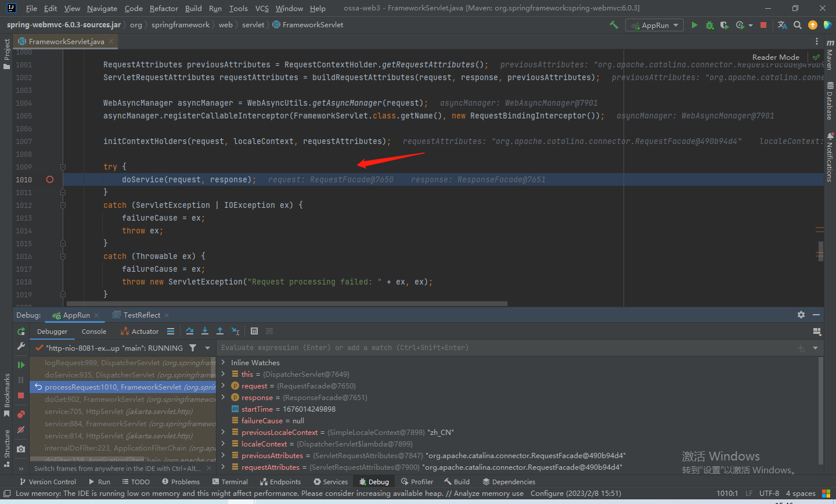Image resolution: width=836 pixels, height=504 pixels.
Task: Click the Run to Cursor icon
Action: (235, 331)
